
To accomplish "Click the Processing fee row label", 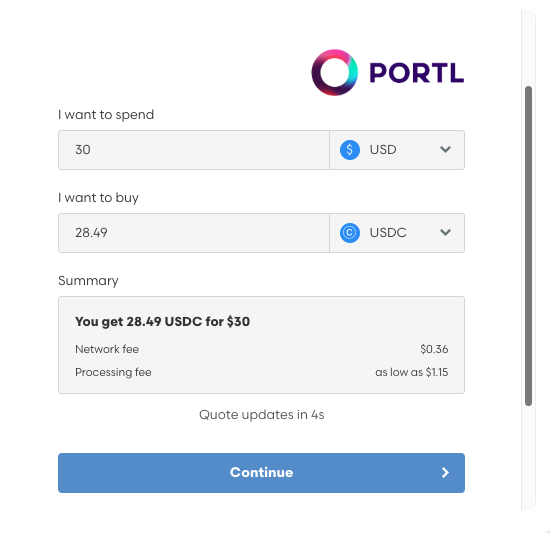I will [x=113, y=372].
